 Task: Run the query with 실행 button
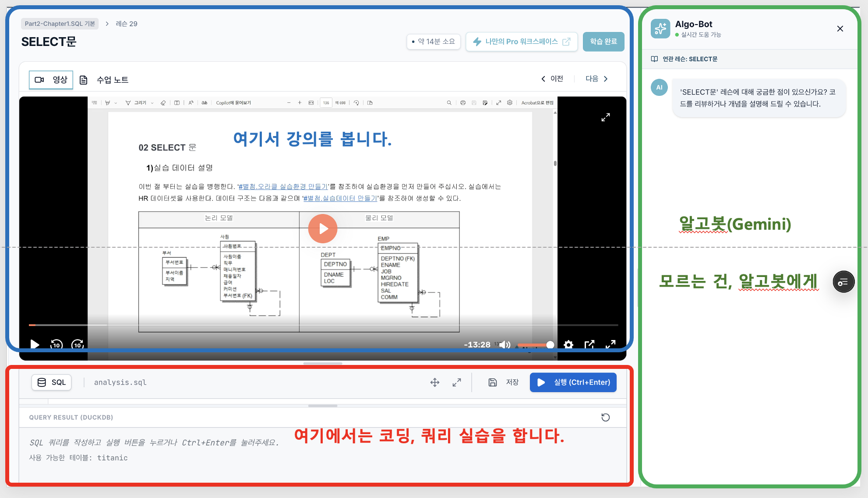click(x=573, y=382)
